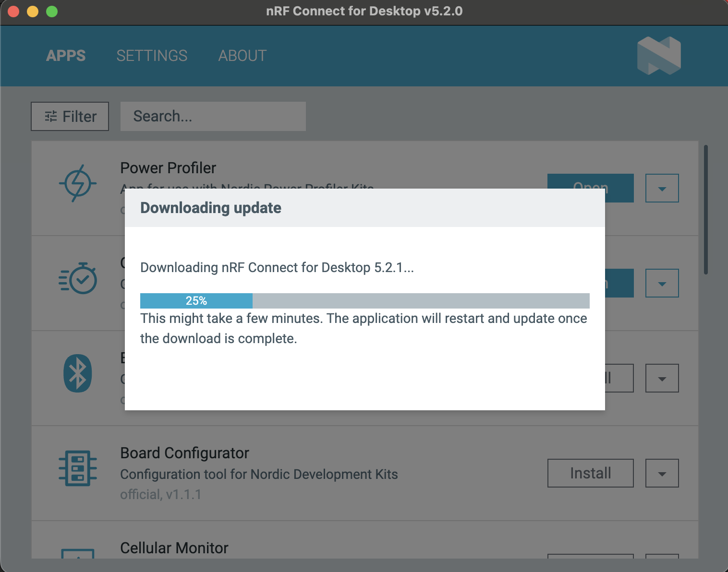Expand Board Configurator install options dropdown
This screenshot has height=572, width=728.
[662, 473]
